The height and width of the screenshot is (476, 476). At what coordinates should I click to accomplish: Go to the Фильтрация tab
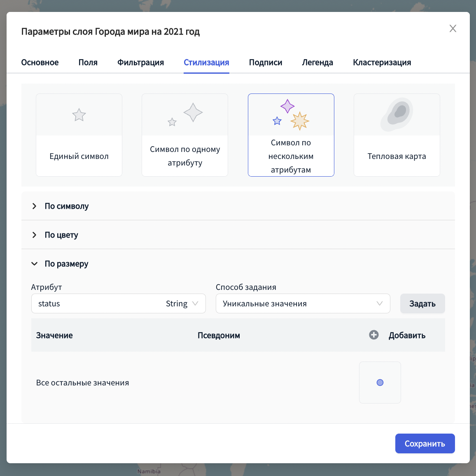coord(140,63)
